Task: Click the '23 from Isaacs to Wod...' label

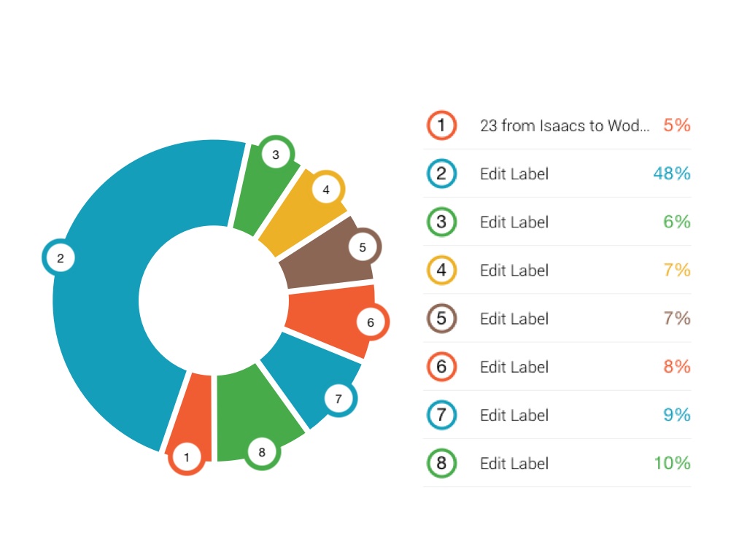Action: (565, 125)
